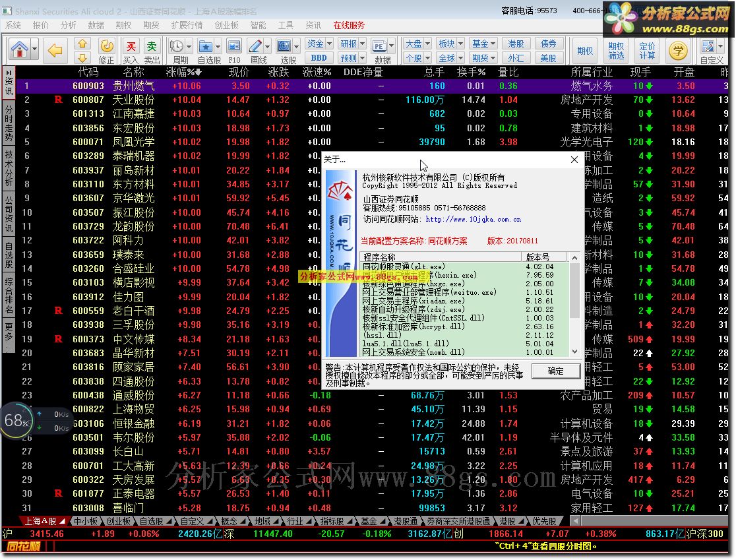Viewport: 736px width, 560px height.
Task: Open the 报价 menu
Action: coord(41,25)
